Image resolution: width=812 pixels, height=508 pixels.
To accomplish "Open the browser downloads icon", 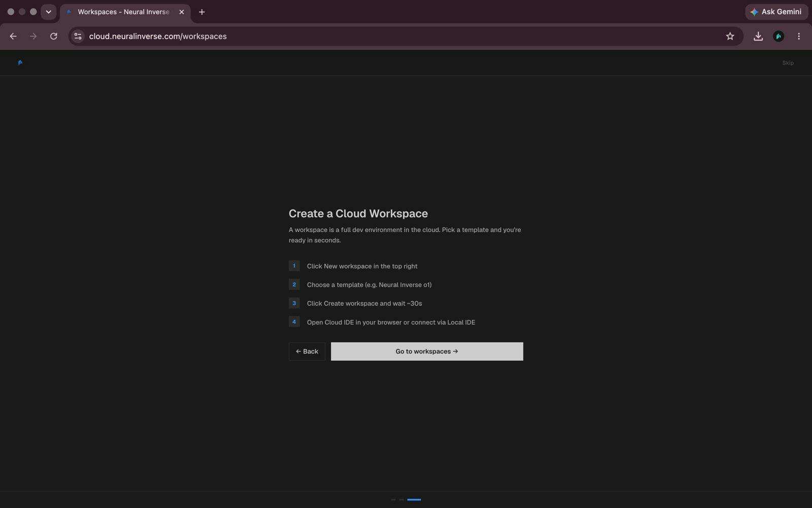I will 758,36.
